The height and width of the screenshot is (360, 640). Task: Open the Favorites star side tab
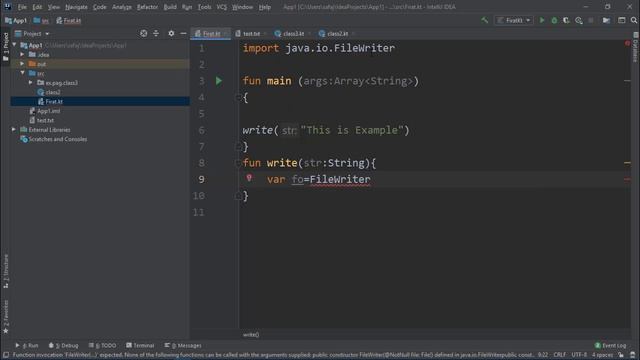point(6,317)
